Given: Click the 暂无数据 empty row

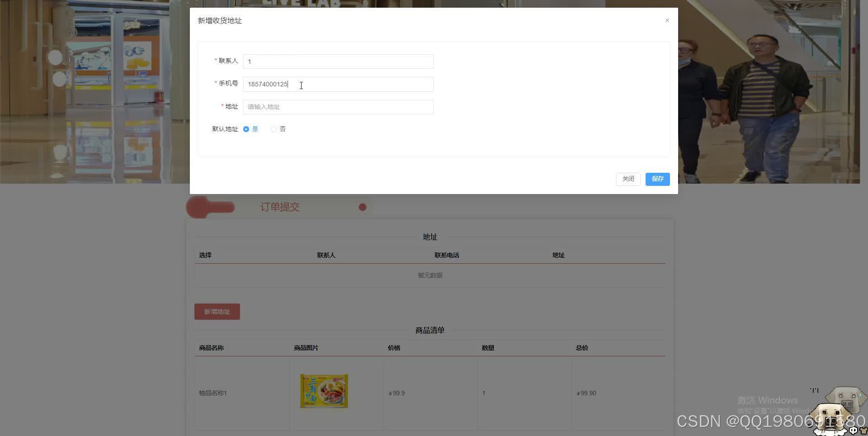Looking at the screenshot, I should [430, 275].
